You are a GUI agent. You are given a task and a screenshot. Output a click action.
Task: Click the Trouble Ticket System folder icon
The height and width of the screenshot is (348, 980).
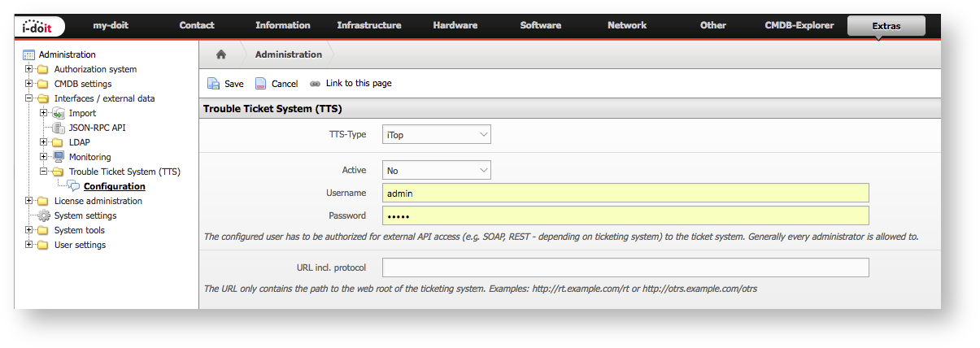click(59, 172)
